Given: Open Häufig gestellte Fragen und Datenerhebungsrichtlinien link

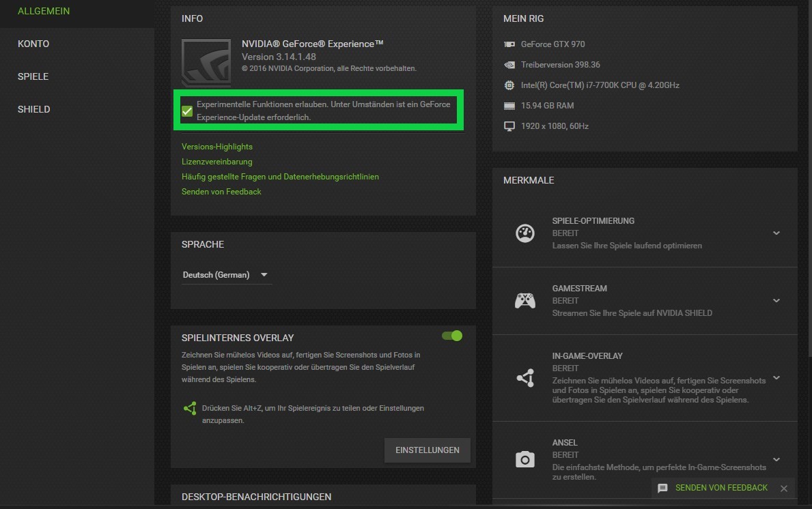Looking at the screenshot, I should point(280,177).
